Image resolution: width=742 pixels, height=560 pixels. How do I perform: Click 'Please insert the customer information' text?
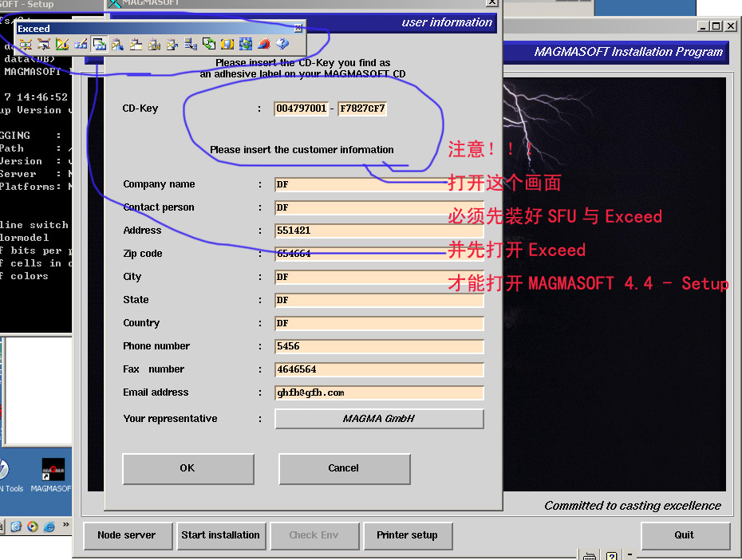302,149
